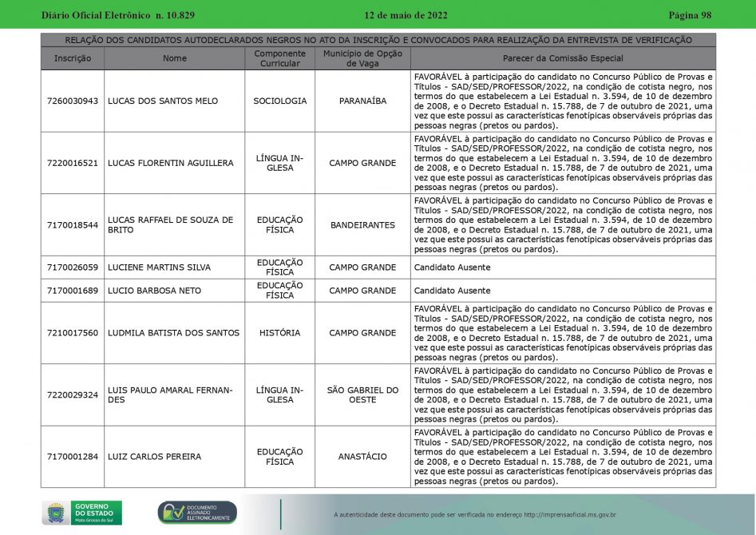Click Candidato Ausente for Lucio Barbosa Neto

point(452,291)
